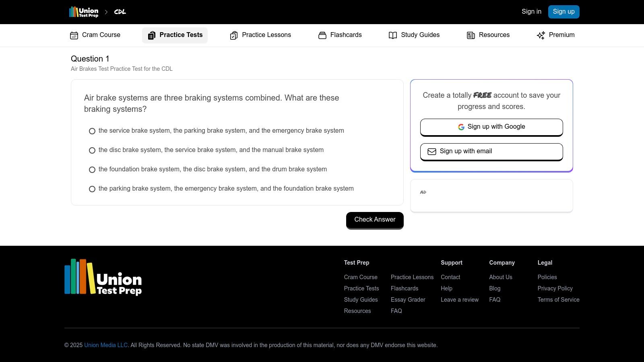Screen dimensions: 644x362
Task: Choose the foundation, disc, drum brake answer
Action: (92, 170)
